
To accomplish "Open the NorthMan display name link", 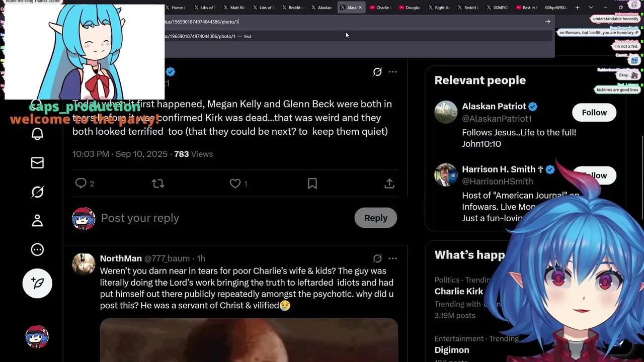I will [121, 258].
